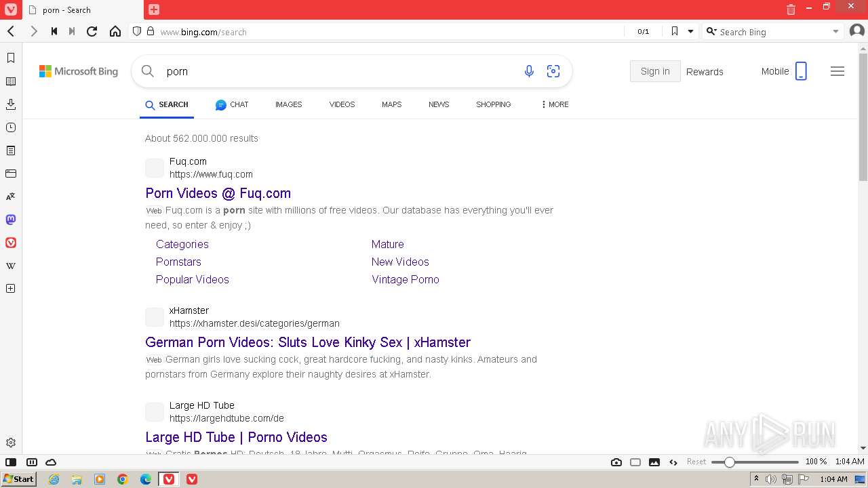
Task: Expand hidden system tray icons
Action: 756,479
